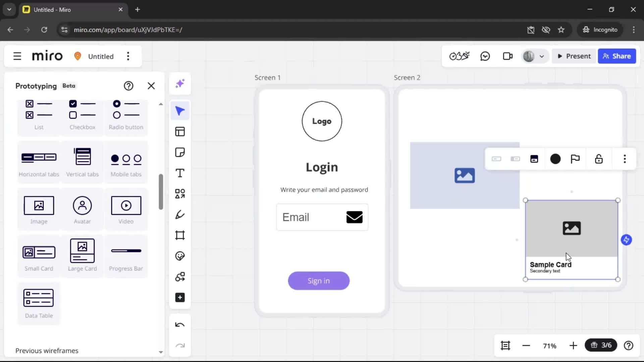Open the 3/6 onboarding progress badge

pos(601,345)
